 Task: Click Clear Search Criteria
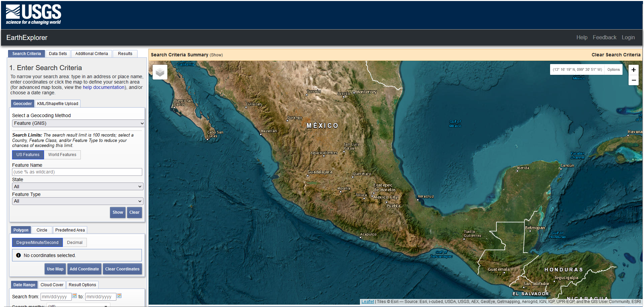point(616,55)
